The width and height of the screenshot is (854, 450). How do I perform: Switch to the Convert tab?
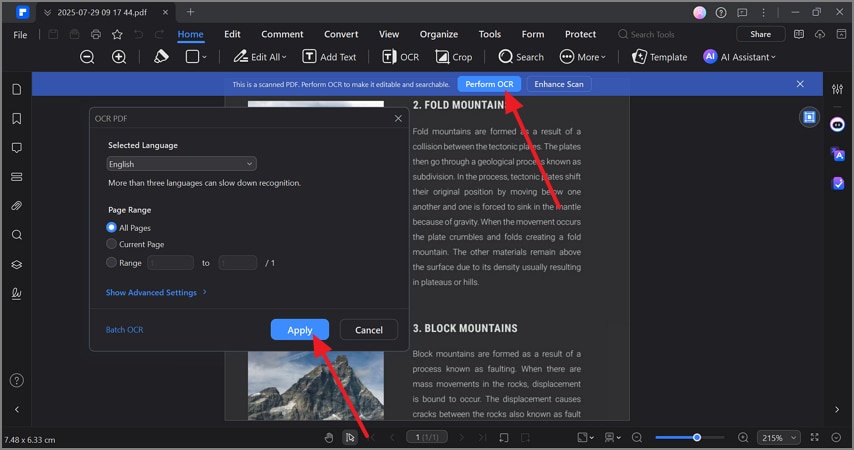(x=341, y=34)
